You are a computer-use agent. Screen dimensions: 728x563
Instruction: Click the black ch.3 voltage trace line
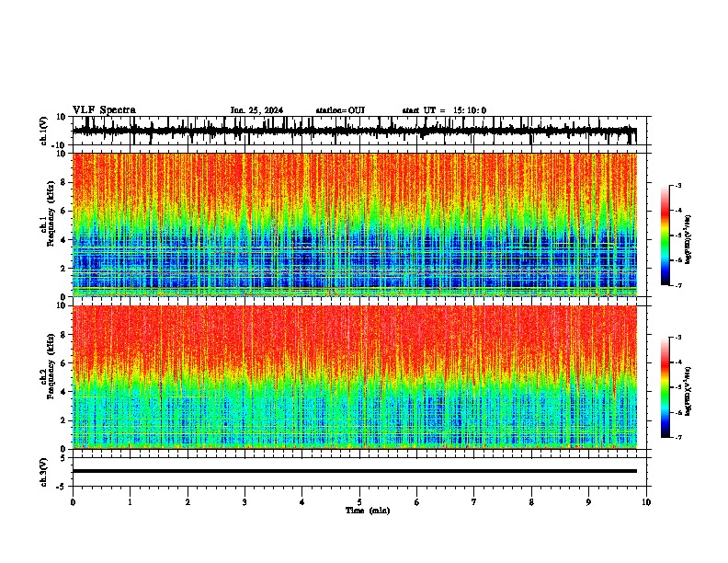coord(355,471)
